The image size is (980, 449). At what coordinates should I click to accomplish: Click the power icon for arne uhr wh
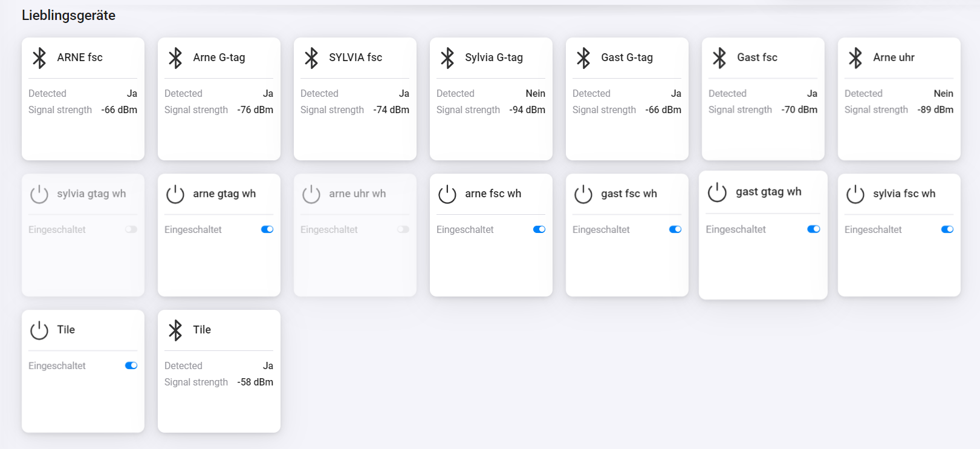click(x=311, y=194)
